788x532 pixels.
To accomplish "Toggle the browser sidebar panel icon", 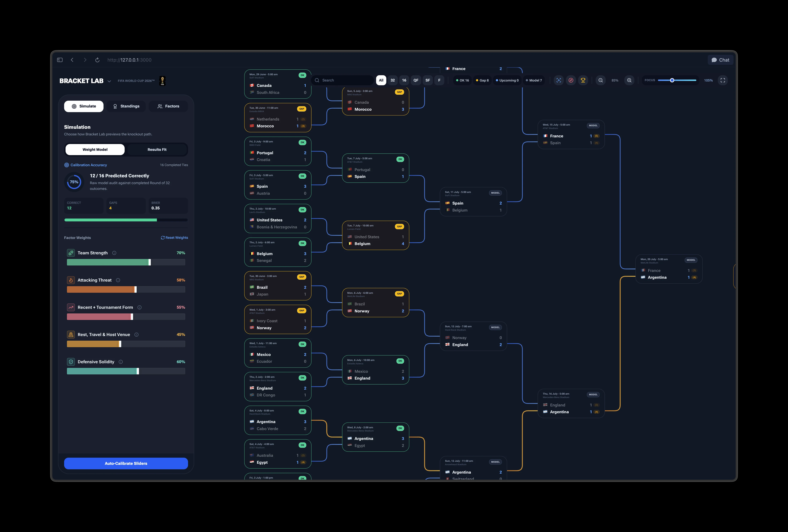I will click(60, 60).
